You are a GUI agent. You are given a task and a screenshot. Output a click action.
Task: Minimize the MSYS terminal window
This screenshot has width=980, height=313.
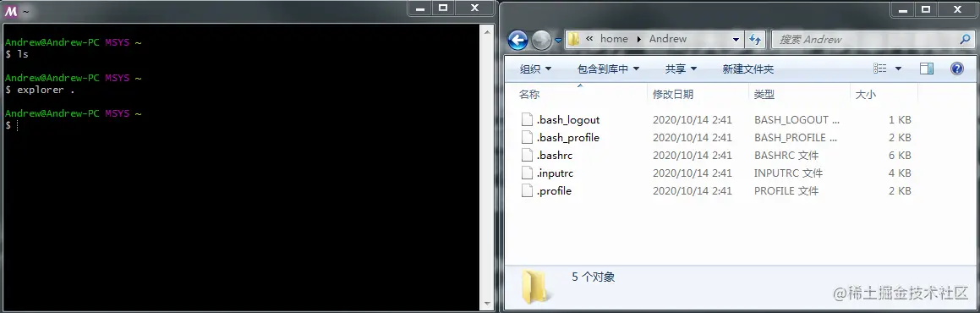point(421,8)
